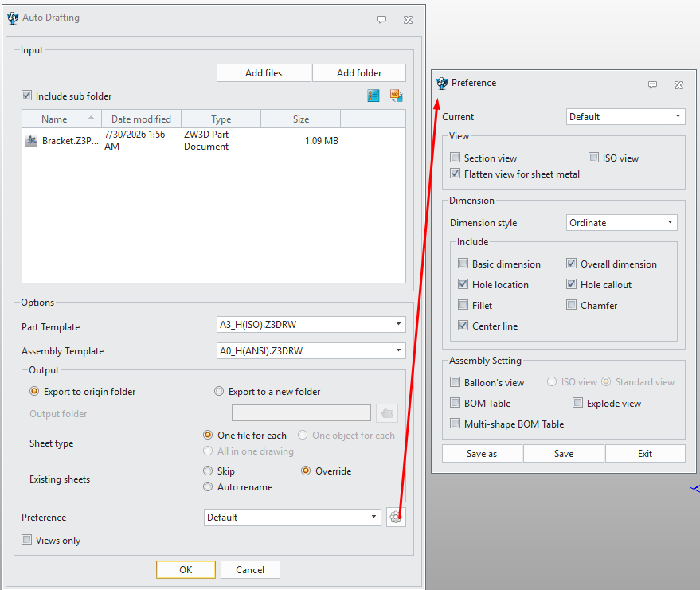Click Save in Preference window
The height and width of the screenshot is (590, 700).
[564, 454]
